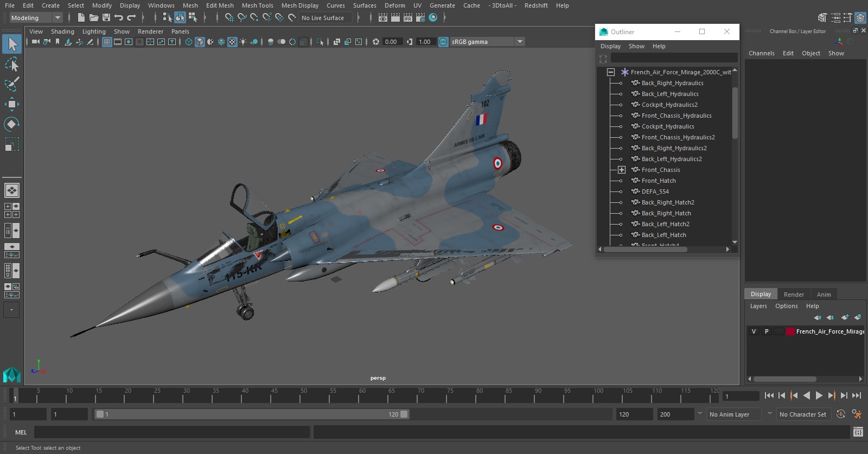Click the select camera icon in panel toolbar

click(x=35, y=42)
